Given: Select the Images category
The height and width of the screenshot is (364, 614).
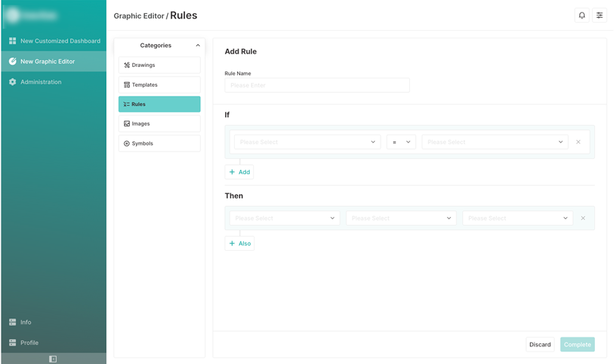Looking at the screenshot, I should pyautogui.click(x=159, y=124).
